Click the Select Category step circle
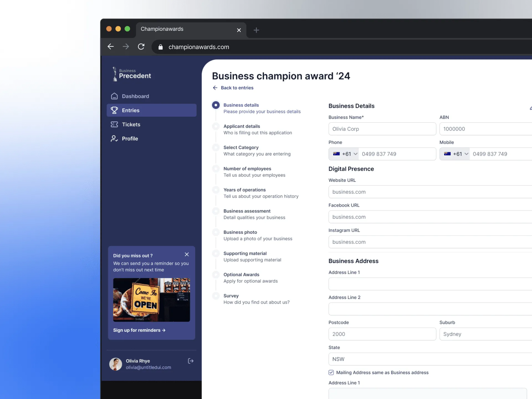The width and height of the screenshot is (532, 399). 216,147
